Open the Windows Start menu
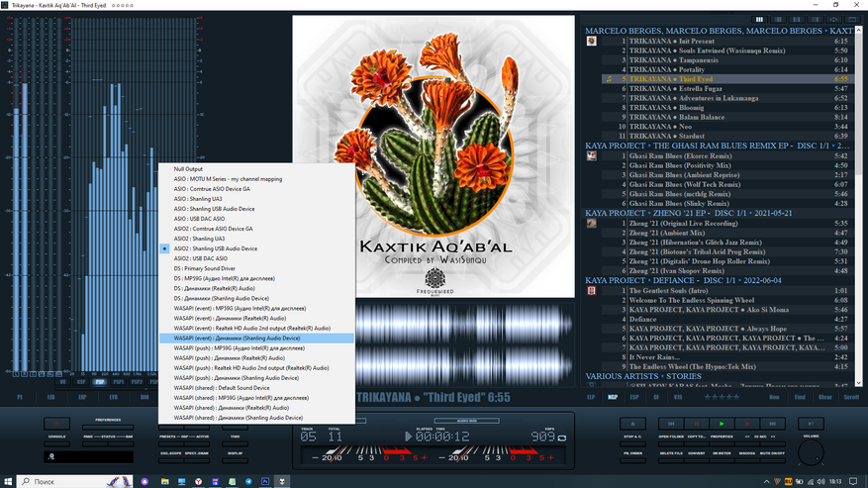The height and width of the screenshot is (488, 868). coord(8,481)
